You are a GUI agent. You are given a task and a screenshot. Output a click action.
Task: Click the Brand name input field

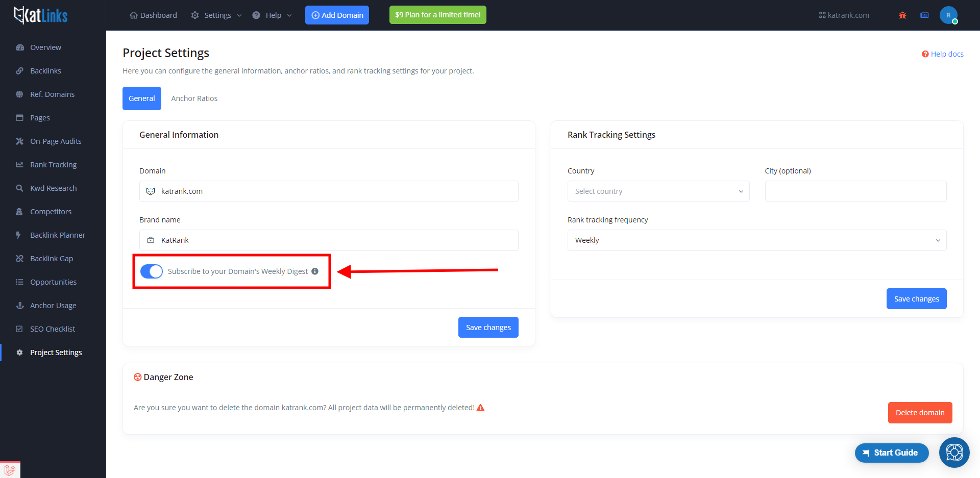(329, 240)
